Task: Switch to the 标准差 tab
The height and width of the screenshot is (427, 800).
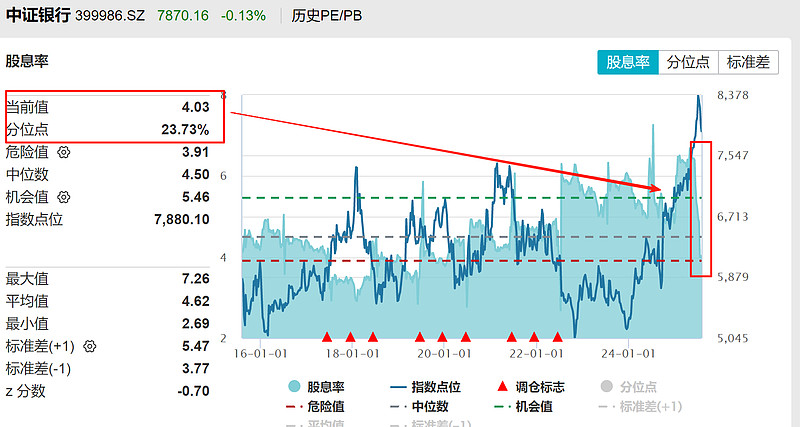Action: click(x=748, y=62)
